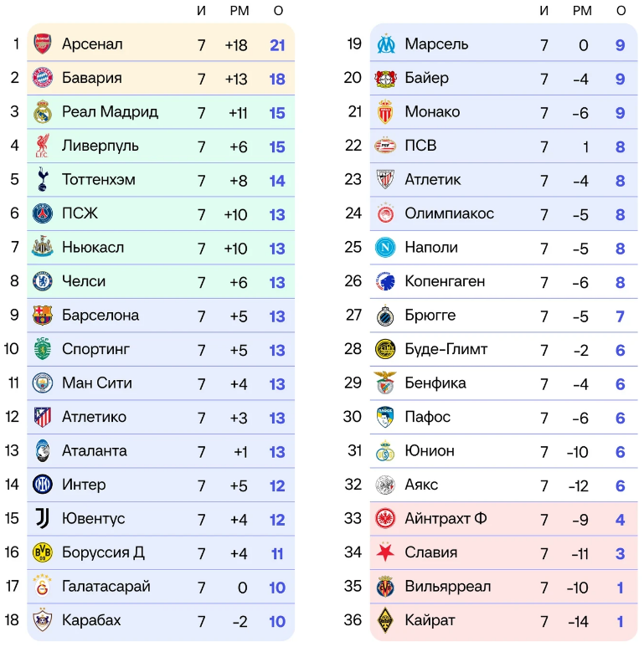Click the Barcelona club crest
The image size is (644, 647).
click(42, 316)
